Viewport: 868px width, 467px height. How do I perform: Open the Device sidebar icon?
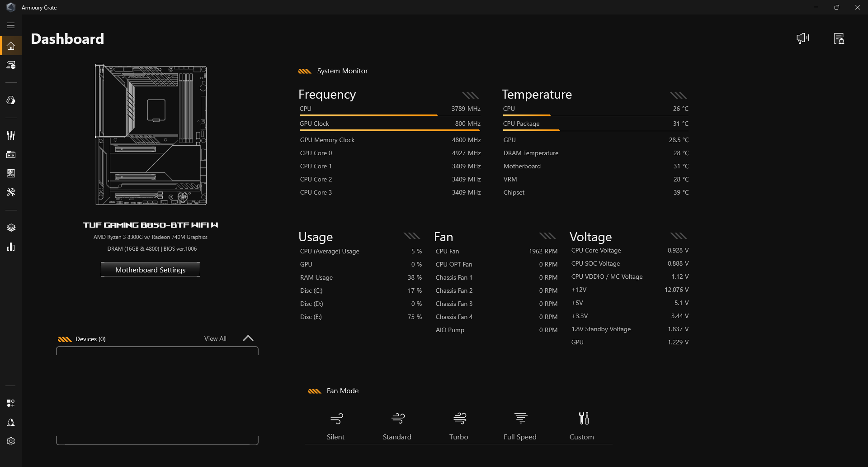point(11,65)
